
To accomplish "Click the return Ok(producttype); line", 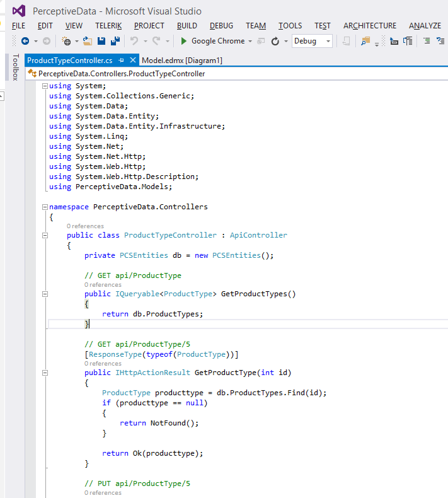I will pos(152,453).
